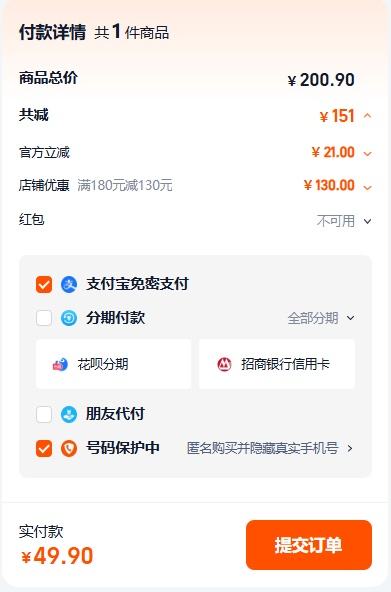Click the number protection phone icon
Image resolution: width=391 pixels, height=592 pixels.
(69, 449)
